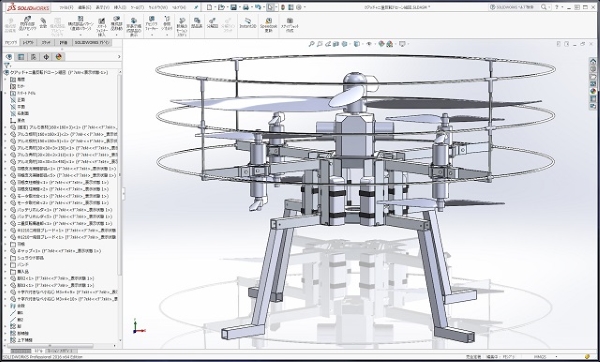Expand the first component in the feature tree
This screenshot has width=600, height=362.
pos(5,127)
